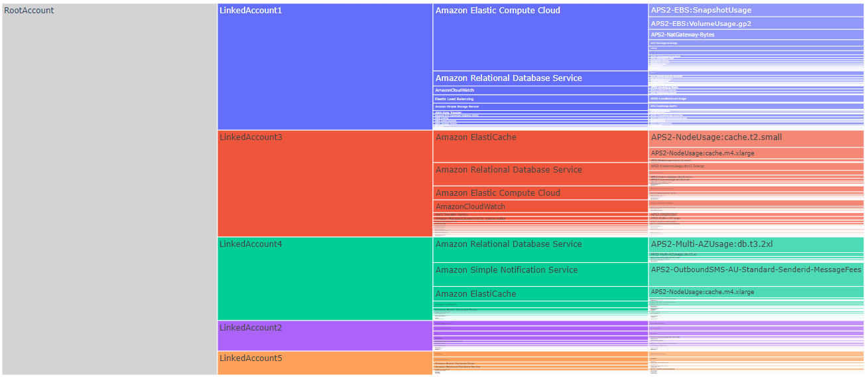Click green Amazon ElastiCache block
The image size is (868, 377).
540,294
